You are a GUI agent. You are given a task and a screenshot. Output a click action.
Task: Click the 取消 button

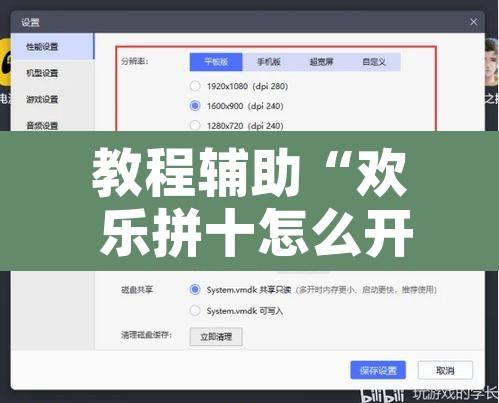(445, 370)
